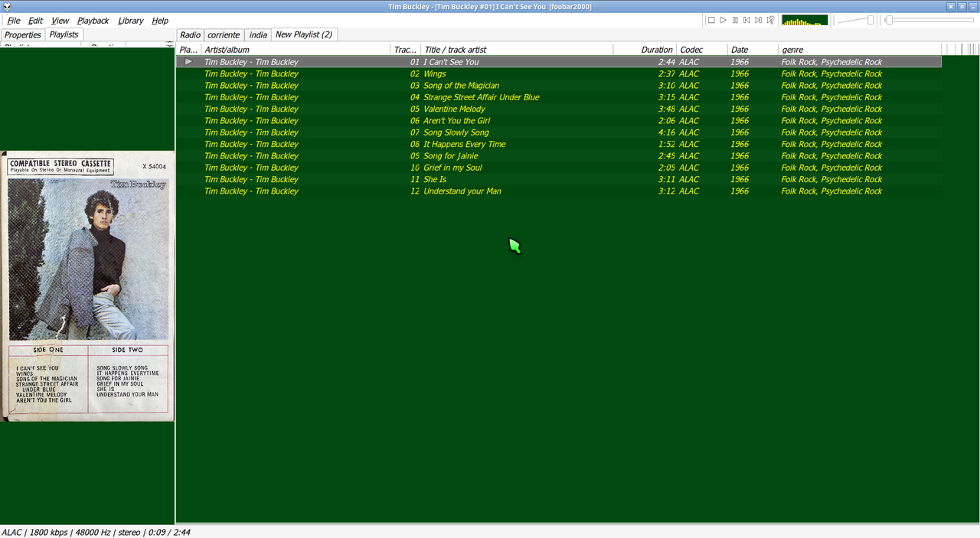
Task: Open the View menu
Action: point(60,21)
